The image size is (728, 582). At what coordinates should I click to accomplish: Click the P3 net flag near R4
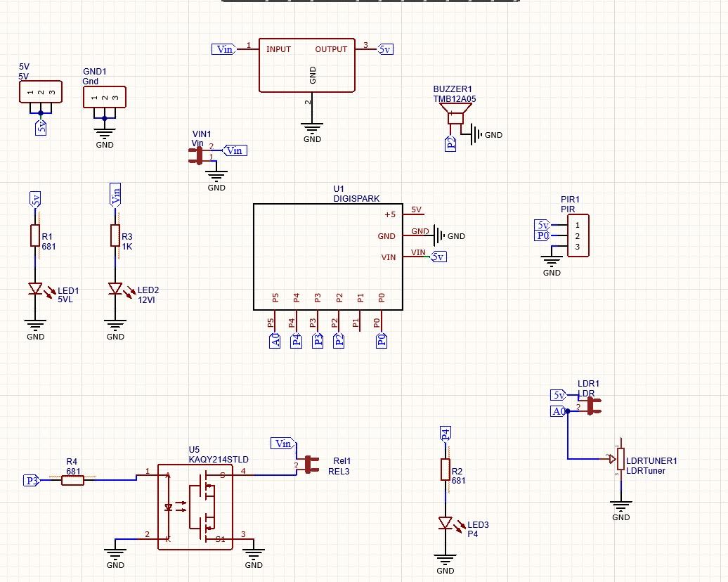coord(31,481)
